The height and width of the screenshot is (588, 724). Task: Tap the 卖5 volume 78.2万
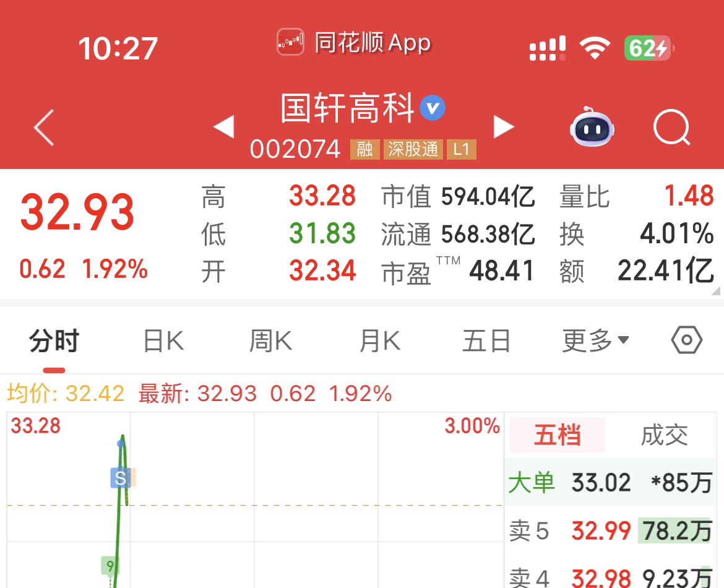[678, 530]
